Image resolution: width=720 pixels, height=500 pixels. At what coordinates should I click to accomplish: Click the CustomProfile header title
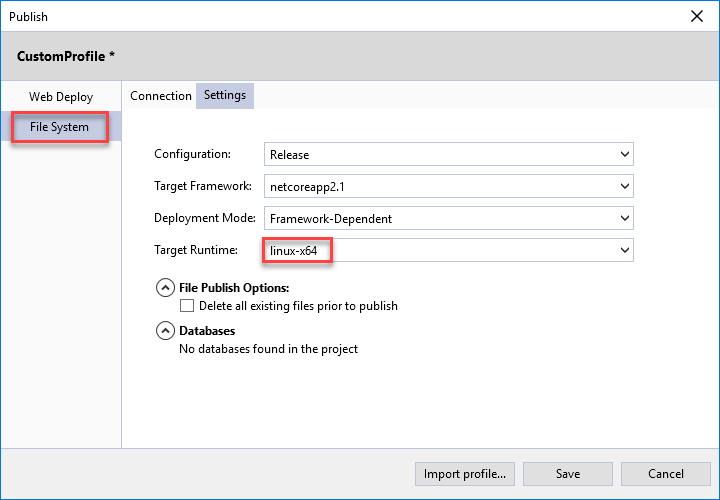pyautogui.click(x=66, y=56)
